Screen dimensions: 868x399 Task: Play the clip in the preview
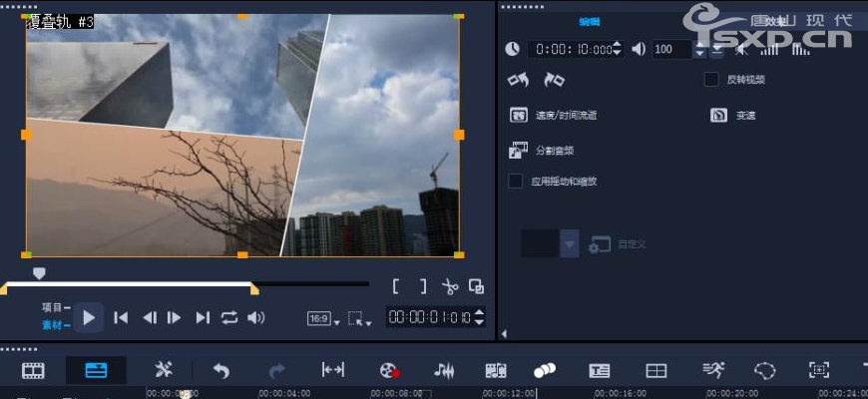(89, 317)
